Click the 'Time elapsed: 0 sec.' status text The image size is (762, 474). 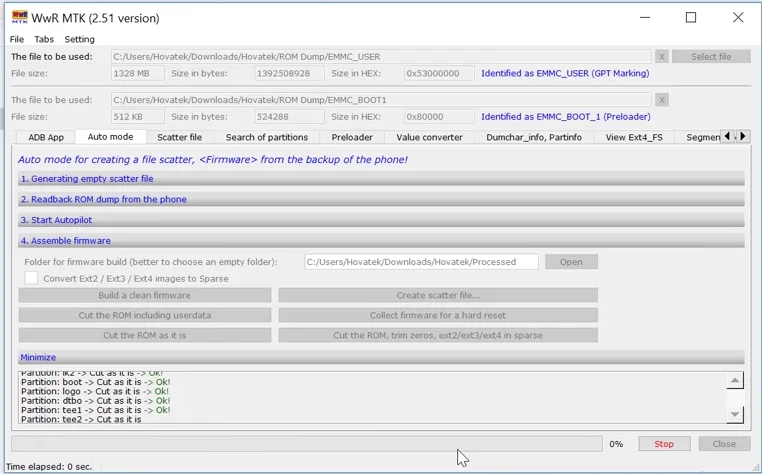[49, 467]
